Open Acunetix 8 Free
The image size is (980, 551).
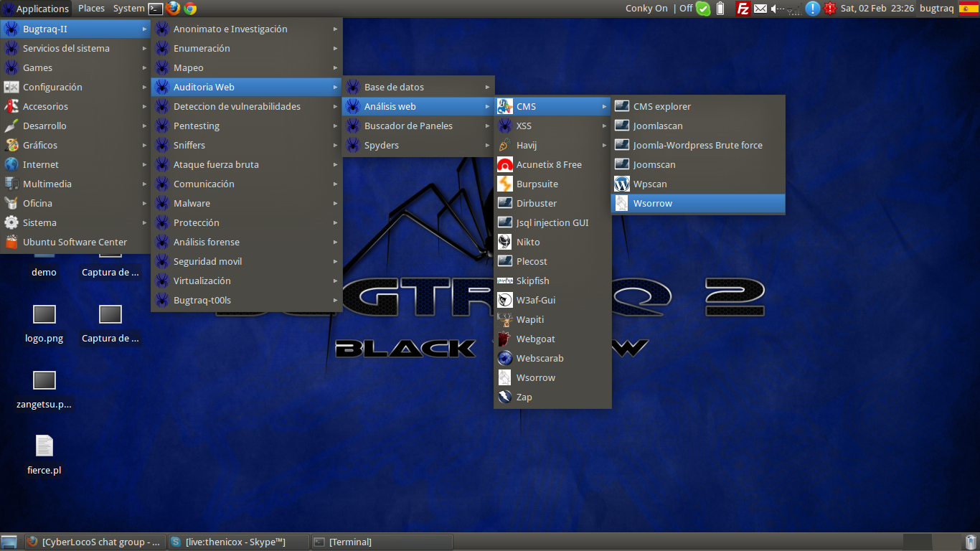pyautogui.click(x=552, y=164)
